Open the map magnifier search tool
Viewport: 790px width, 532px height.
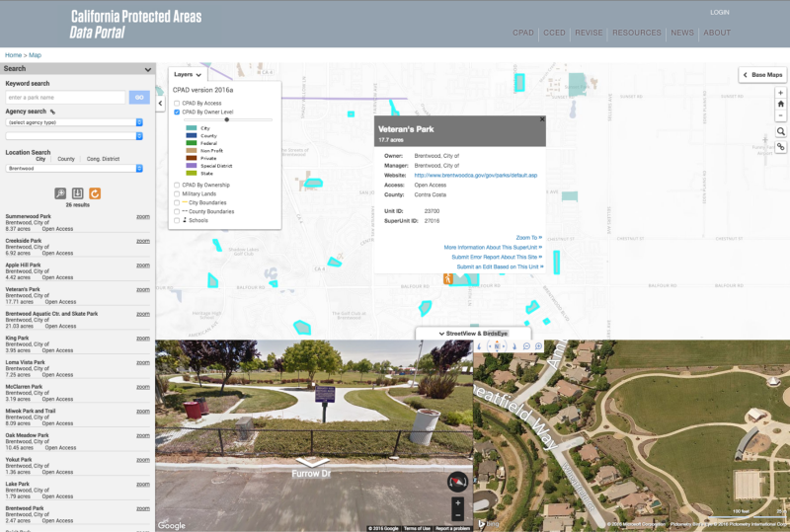[780, 131]
